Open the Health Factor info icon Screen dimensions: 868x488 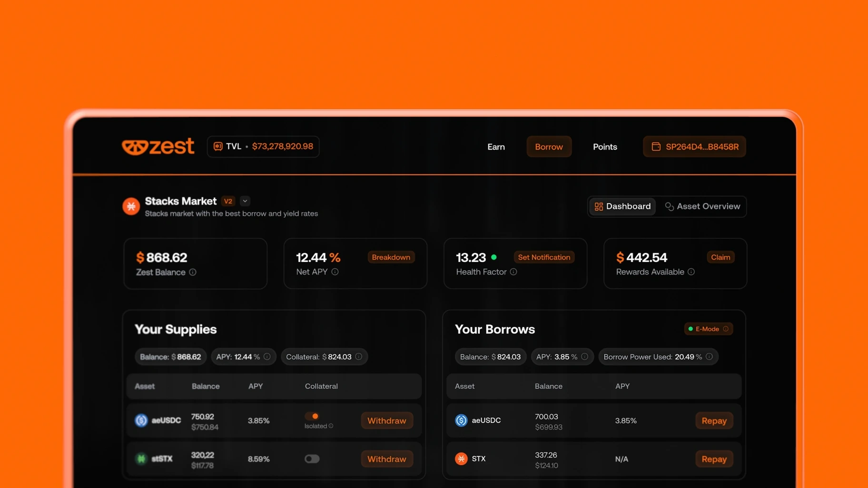coord(513,272)
